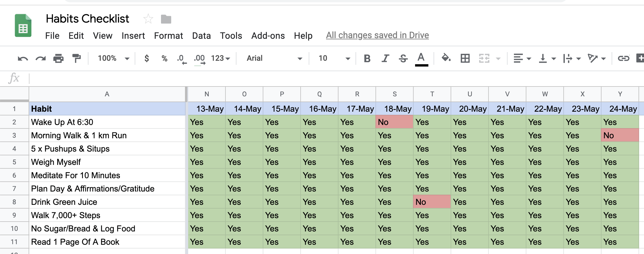Click the Meditate For 10 Minutes cell
The image size is (644, 254).
pos(107,175)
